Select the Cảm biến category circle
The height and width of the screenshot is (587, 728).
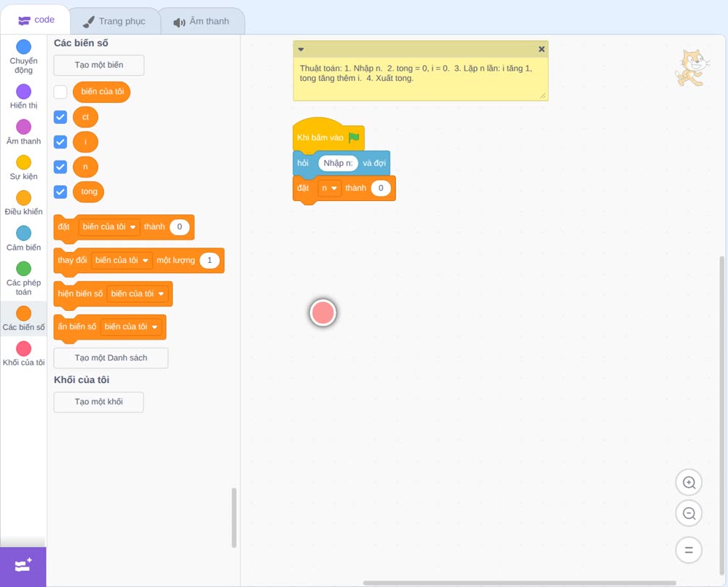click(x=24, y=233)
